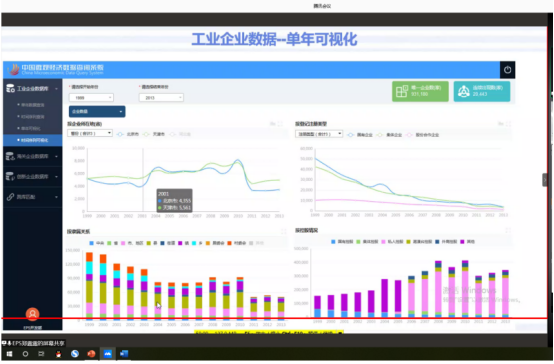The height and width of the screenshot is (364, 554).
Task: Toggle the pink series in registration type legend
Action: [423, 135]
